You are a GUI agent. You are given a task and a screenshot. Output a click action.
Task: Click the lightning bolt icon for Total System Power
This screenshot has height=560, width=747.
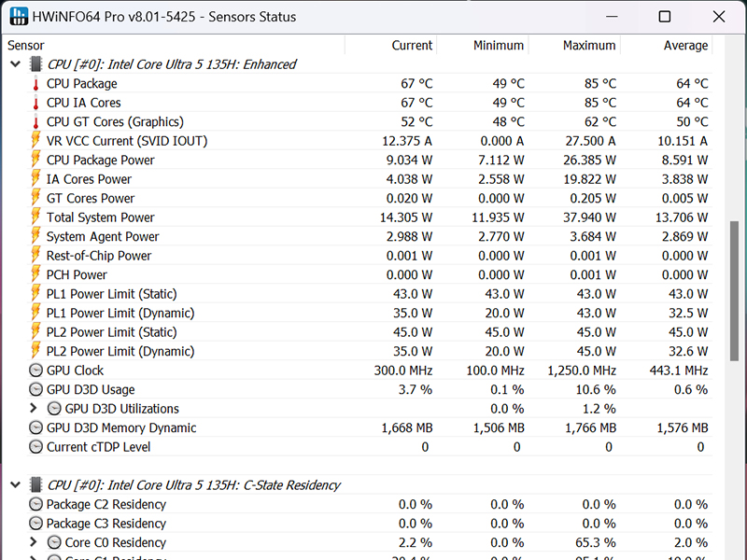pos(35,217)
